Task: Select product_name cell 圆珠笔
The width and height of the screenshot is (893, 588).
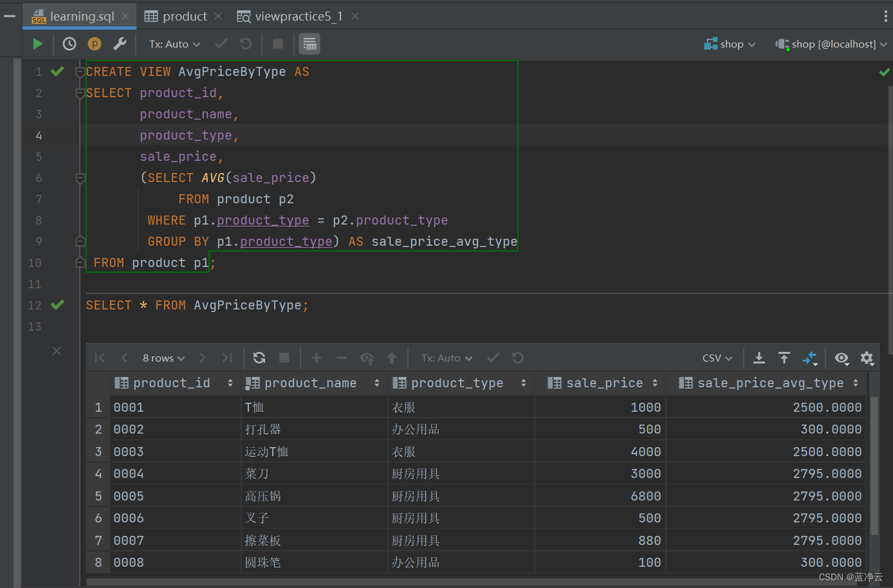Action: 315,562
